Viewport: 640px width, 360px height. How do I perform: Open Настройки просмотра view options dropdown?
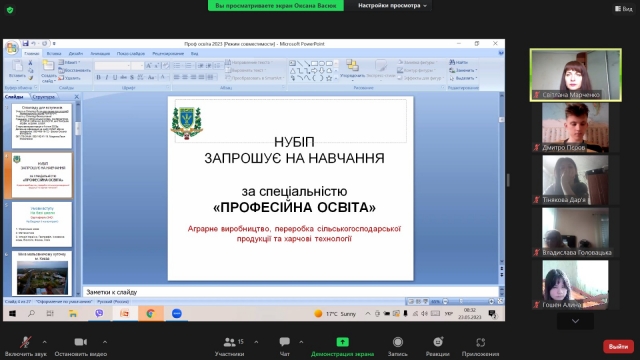point(392,6)
